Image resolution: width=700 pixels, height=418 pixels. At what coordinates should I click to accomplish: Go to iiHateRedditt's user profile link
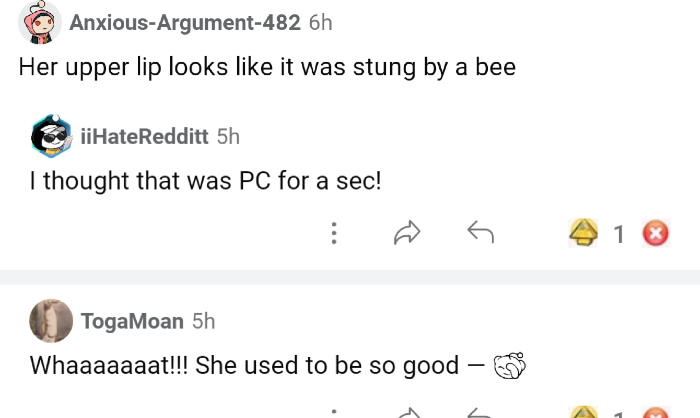click(151, 136)
